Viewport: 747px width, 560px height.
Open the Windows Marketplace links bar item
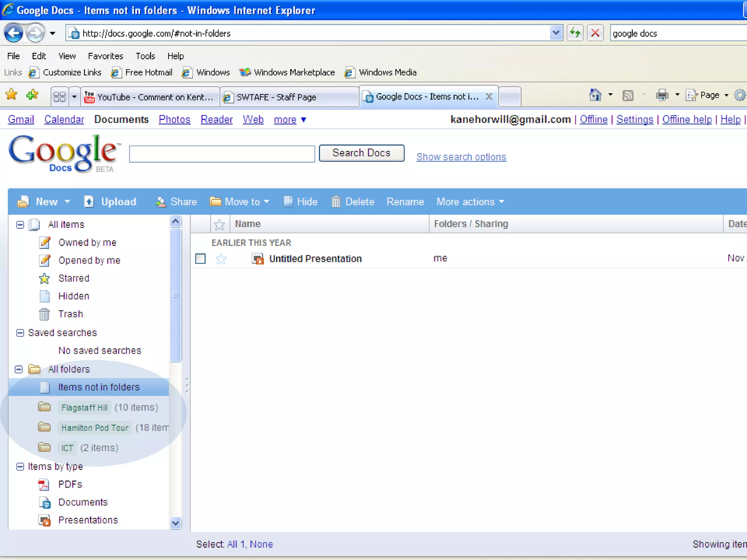287,73
